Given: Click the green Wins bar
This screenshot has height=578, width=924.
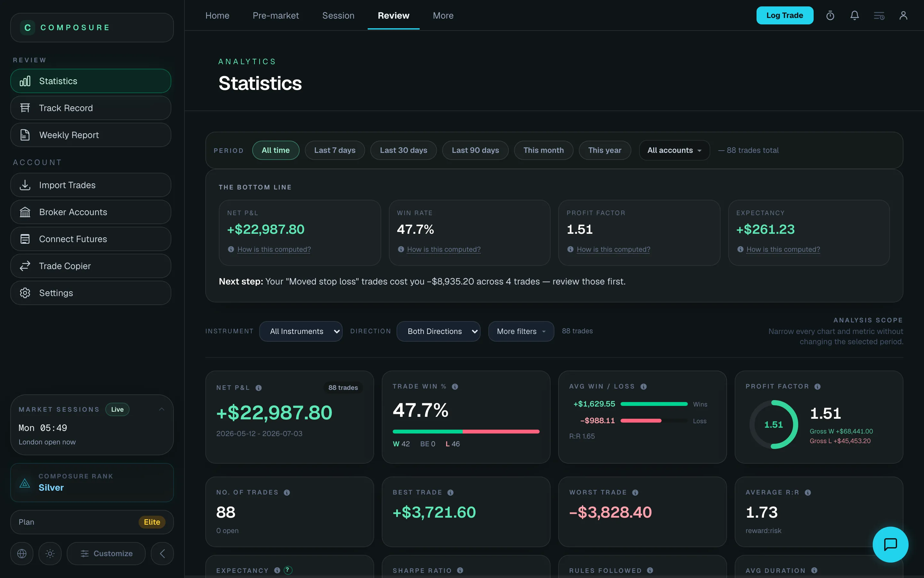Looking at the screenshot, I should tap(654, 404).
